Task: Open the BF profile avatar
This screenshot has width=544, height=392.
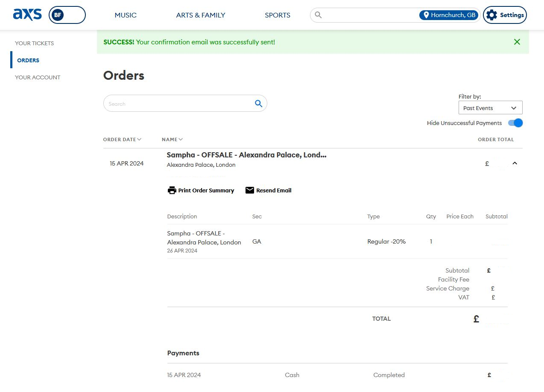Action: pos(57,15)
